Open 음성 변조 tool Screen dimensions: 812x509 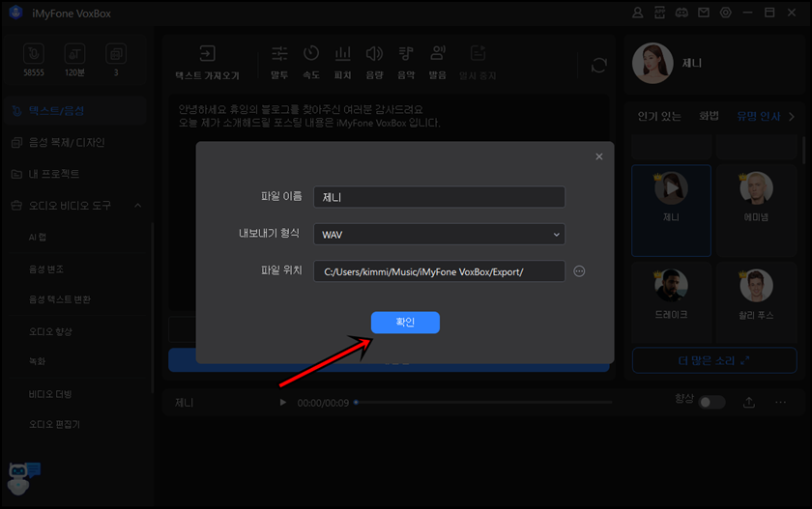[46, 269]
